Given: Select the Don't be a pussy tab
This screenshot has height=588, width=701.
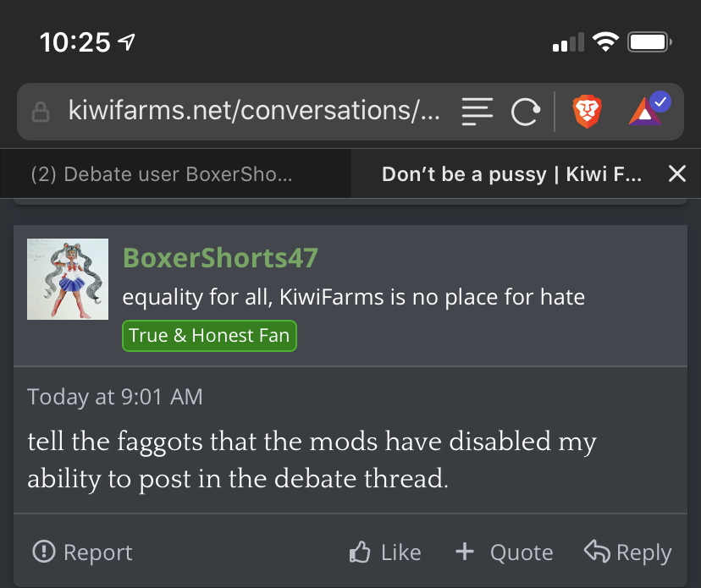Looking at the screenshot, I should 511,173.
